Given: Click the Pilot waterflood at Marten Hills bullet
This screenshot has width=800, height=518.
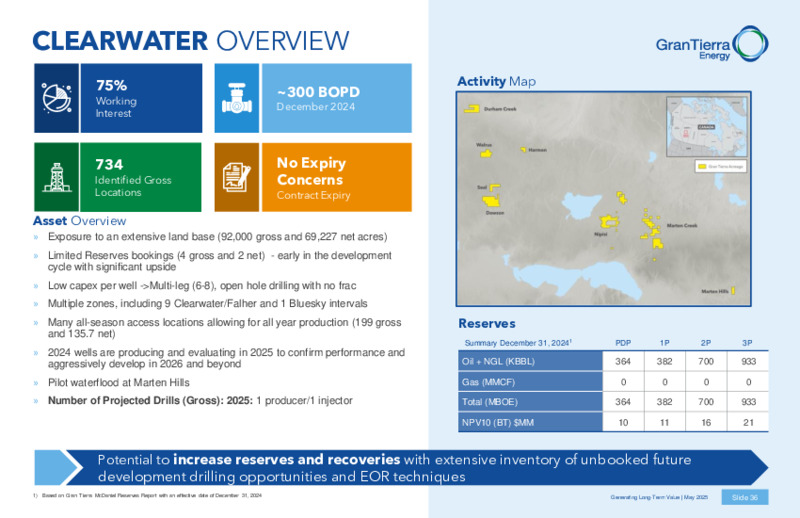Looking at the screenshot, I should coord(118,382).
